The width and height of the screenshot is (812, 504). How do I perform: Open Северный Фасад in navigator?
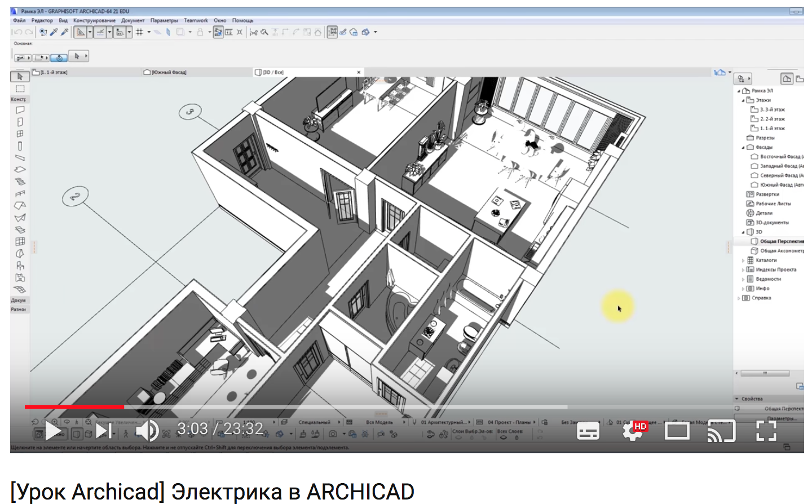[777, 175]
